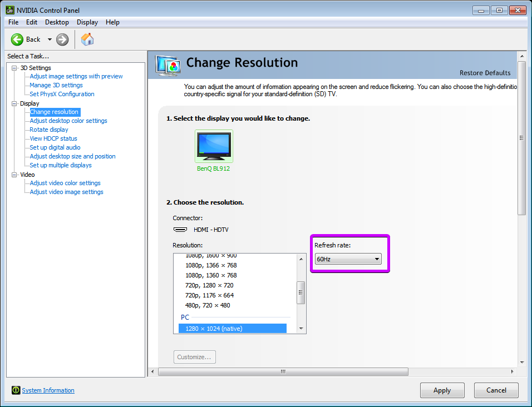Open Set up multiple displays
Image resolution: width=532 pixels, height=407 pixels.
pyautogui.click(x=61, y=165)
